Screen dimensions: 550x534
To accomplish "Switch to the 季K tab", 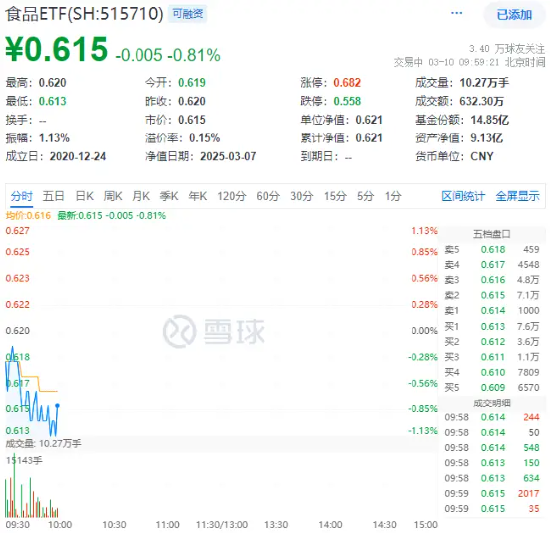I will tap(169, 196).
